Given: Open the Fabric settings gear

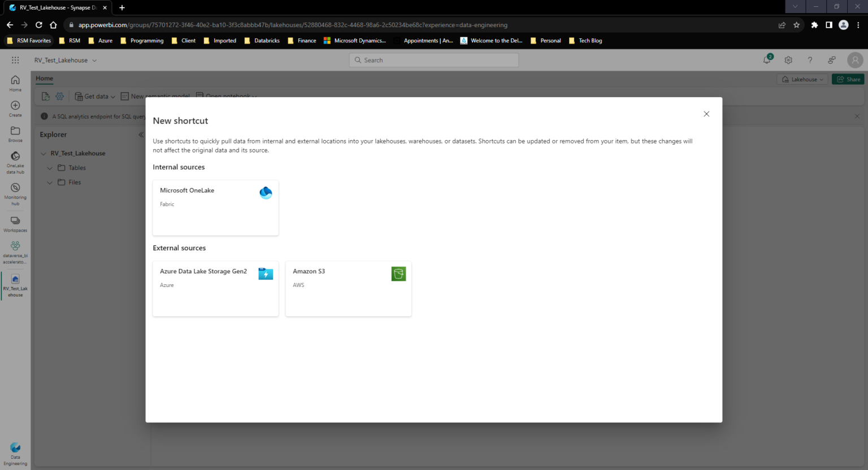Looking at the screenshot, I should click(x=788, y=60).
